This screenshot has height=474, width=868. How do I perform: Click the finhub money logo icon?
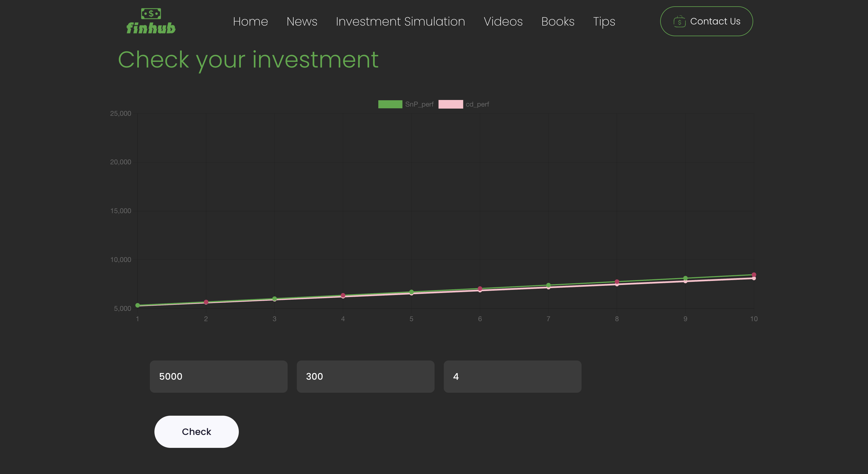point(151,14)
